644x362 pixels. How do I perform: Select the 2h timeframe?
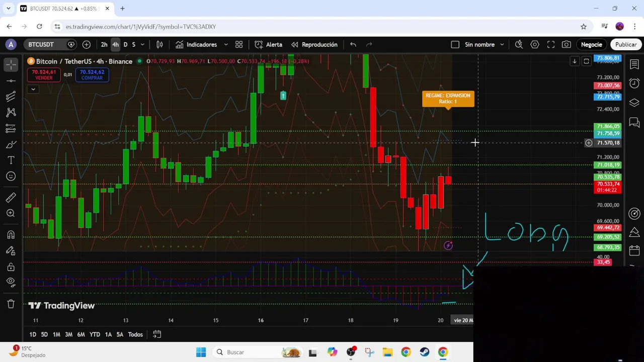104,45
